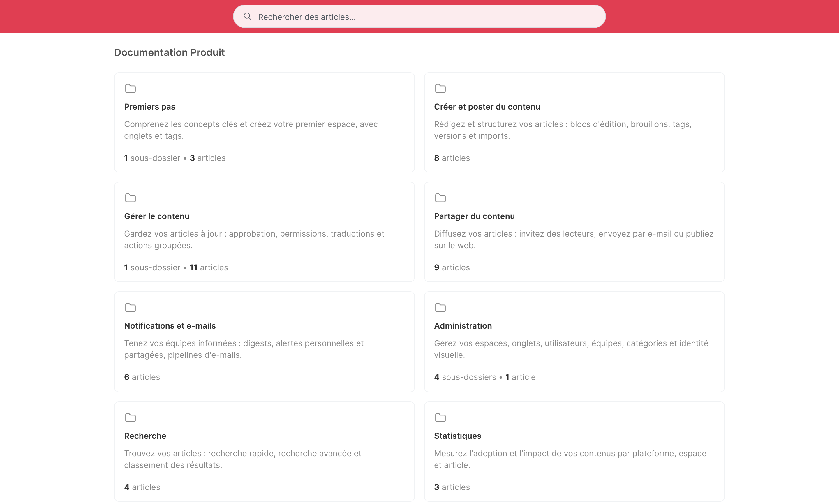Click description 'Comprenez les concepts clés...'
This screenshot has height=504, width=839.
tap(251, 130)
